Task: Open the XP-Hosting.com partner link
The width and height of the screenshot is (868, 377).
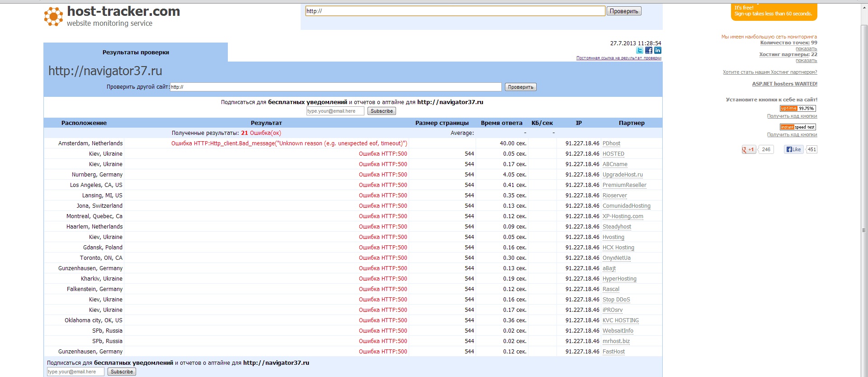Action: click(x=623, y=216)
